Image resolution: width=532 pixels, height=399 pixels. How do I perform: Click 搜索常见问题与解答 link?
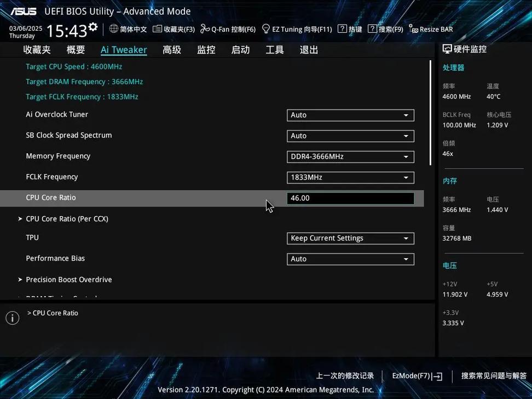pyautogui.click(x=494, y=375)
